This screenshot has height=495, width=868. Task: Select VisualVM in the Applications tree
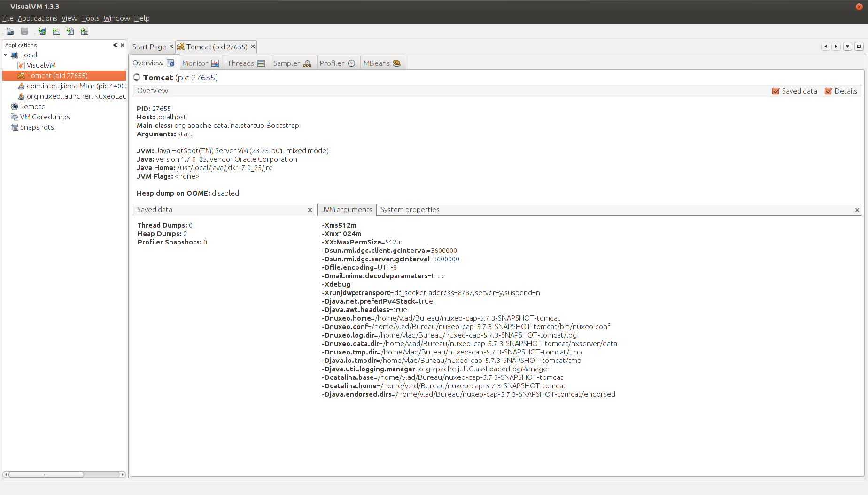(x=41, y=65)
